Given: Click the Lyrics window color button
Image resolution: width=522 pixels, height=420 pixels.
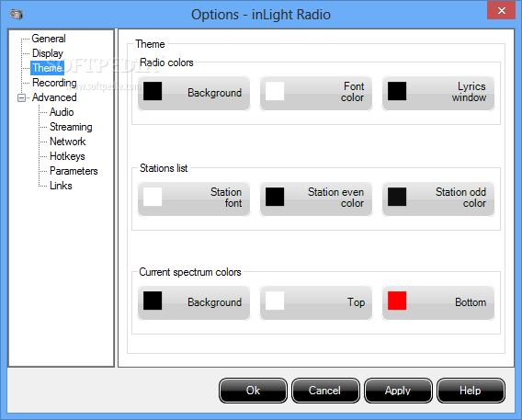Looking at the screenshot, I should pos(438,93).
